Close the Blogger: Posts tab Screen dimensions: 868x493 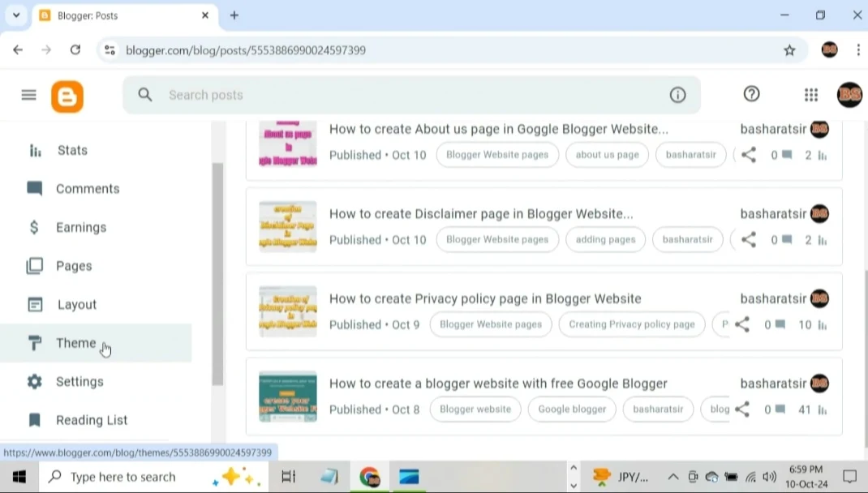[204, 15]
